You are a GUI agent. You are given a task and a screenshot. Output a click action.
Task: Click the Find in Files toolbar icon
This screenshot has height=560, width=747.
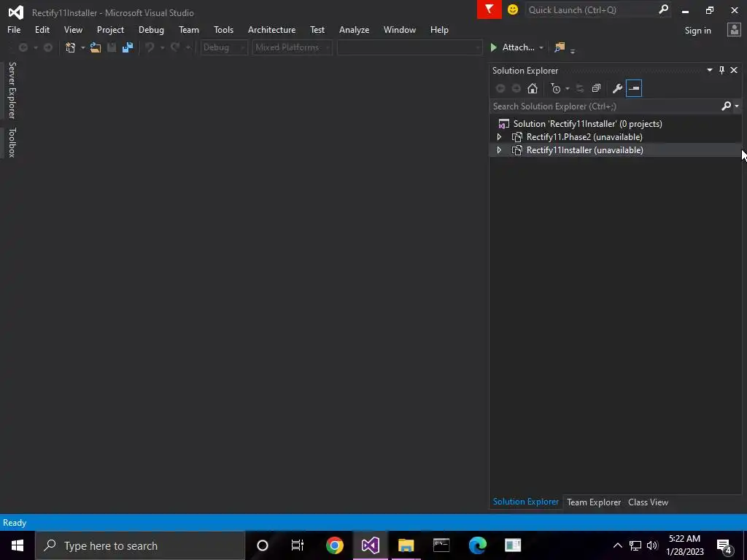[560, 47]
